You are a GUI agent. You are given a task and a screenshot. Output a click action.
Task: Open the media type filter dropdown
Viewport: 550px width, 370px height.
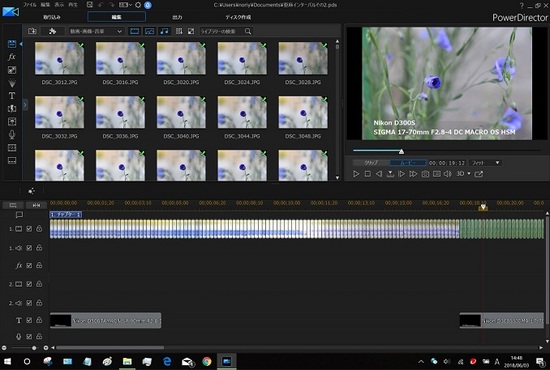point(96,31)
